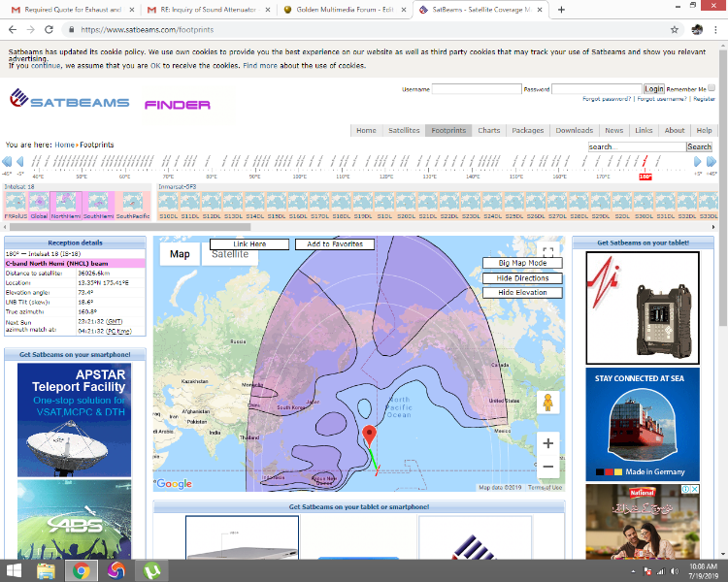Click the Big Map Mode button
This screenshot has height=582, width=728.
522,263
